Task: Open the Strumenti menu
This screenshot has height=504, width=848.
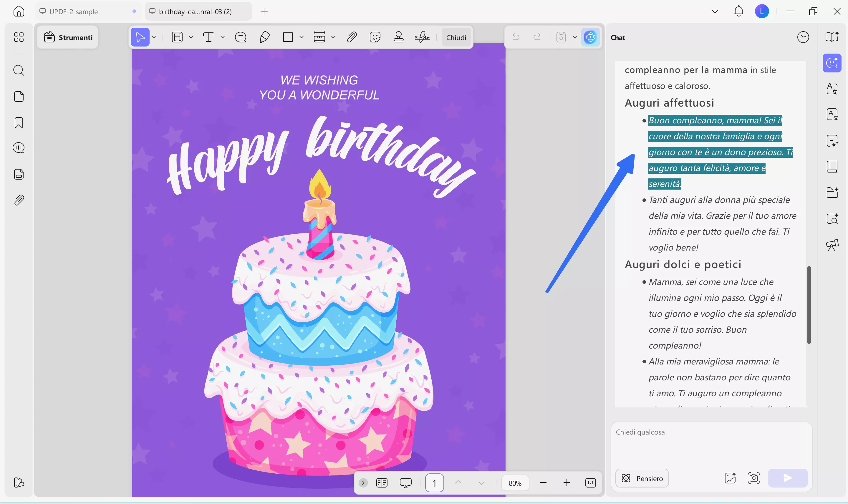Action: [67, 37]
